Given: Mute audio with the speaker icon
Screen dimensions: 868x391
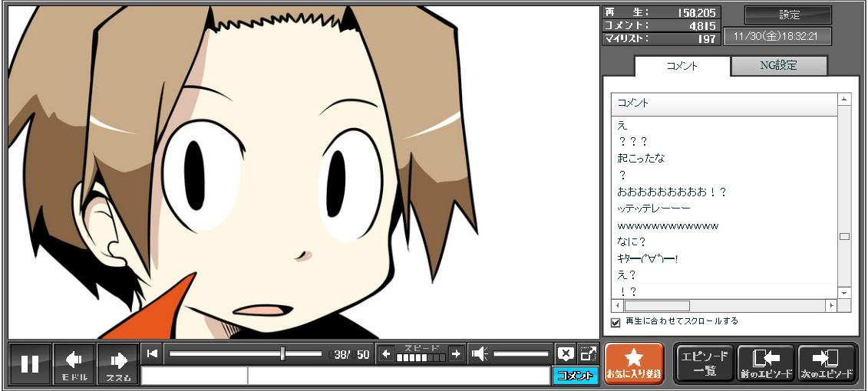Looking at the screenshot, I should [x=480, y=353].
